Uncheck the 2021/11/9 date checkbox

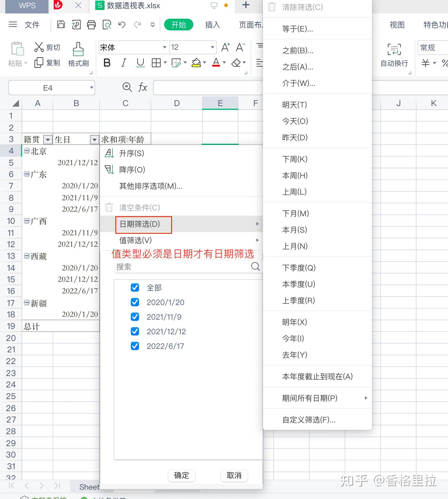coord(135,317)
